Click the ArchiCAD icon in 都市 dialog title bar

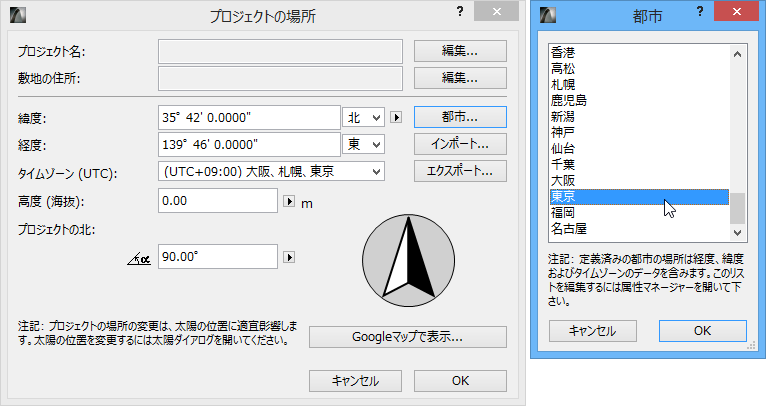pos(548,15)
